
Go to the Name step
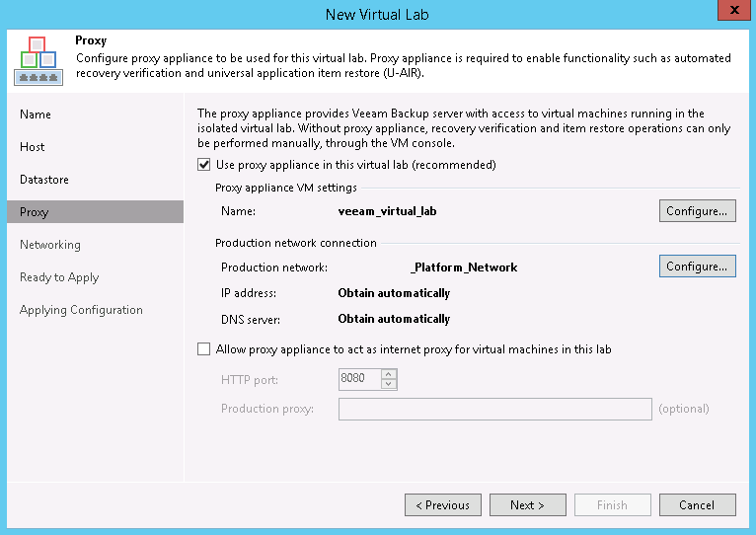coord(36,115)
